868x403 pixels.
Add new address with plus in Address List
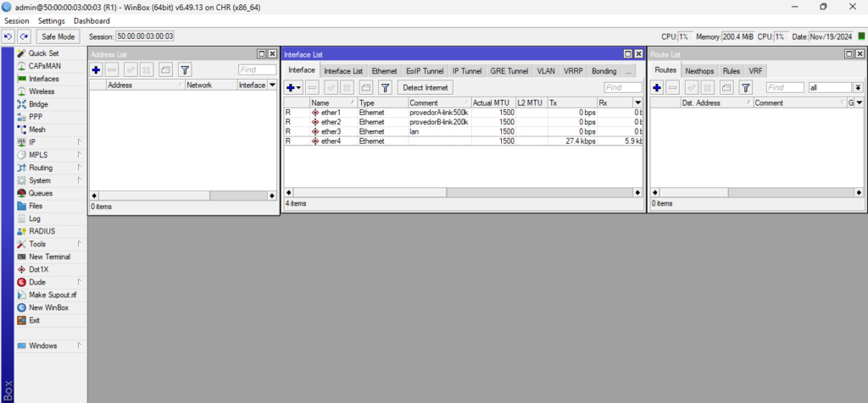(96, 69)
